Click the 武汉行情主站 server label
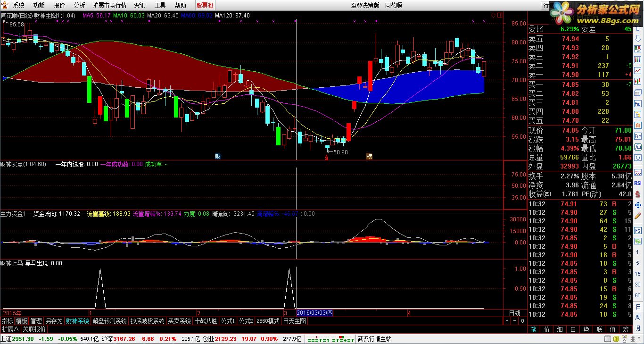644x344 pixels. tap(375, 339)
